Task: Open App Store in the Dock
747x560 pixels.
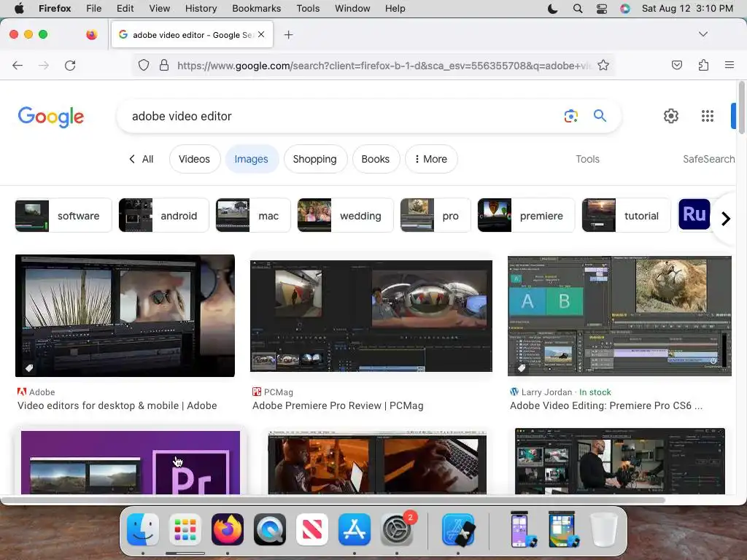Action: (355, 529)
